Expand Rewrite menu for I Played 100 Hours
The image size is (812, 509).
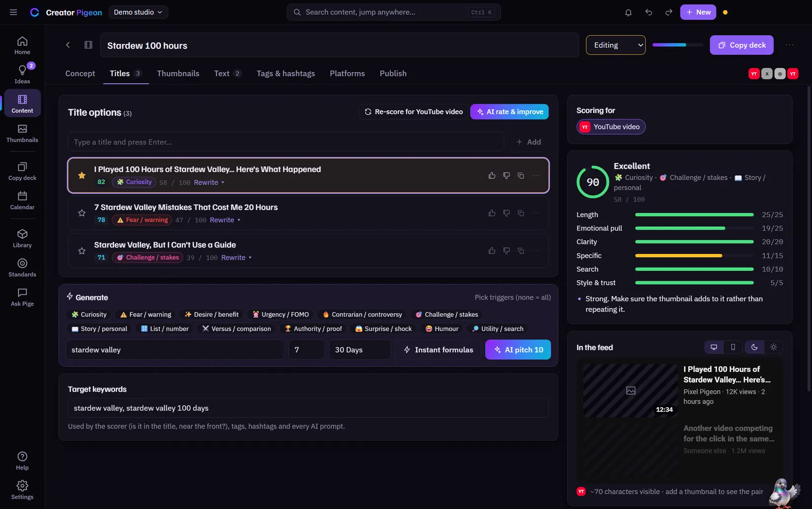209,183
